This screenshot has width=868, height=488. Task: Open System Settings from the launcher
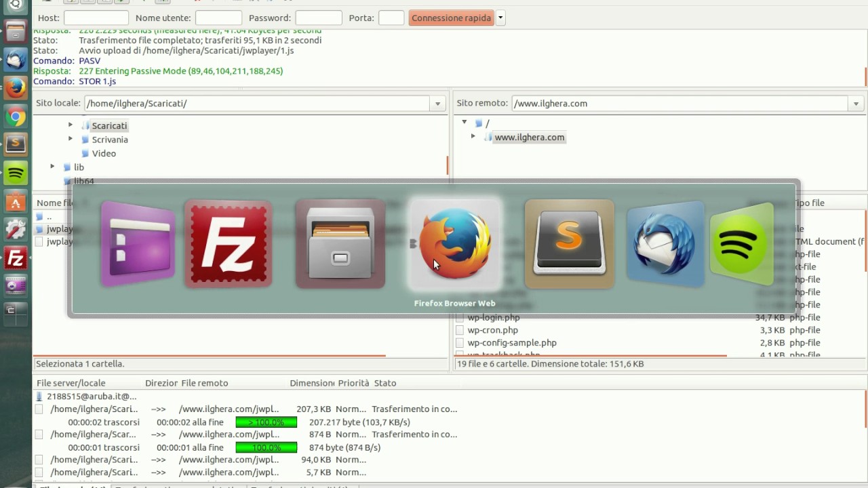(x=16, y=230)
